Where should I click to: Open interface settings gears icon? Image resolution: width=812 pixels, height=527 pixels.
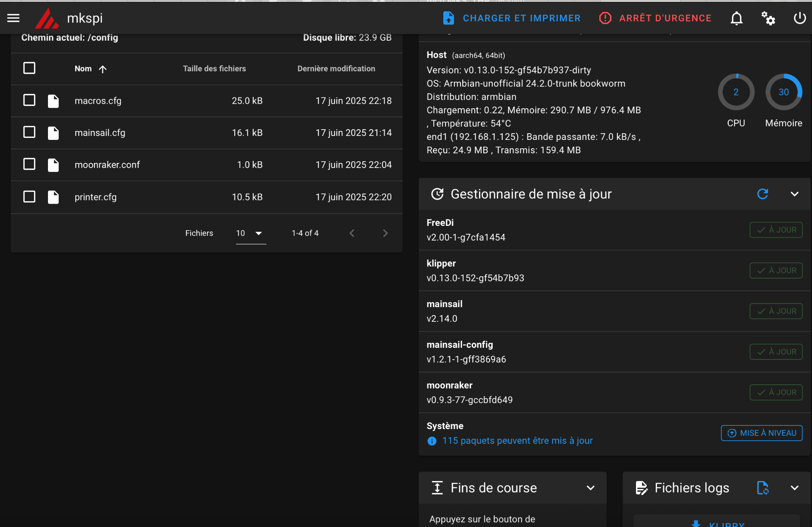click(x=768, y=18)
